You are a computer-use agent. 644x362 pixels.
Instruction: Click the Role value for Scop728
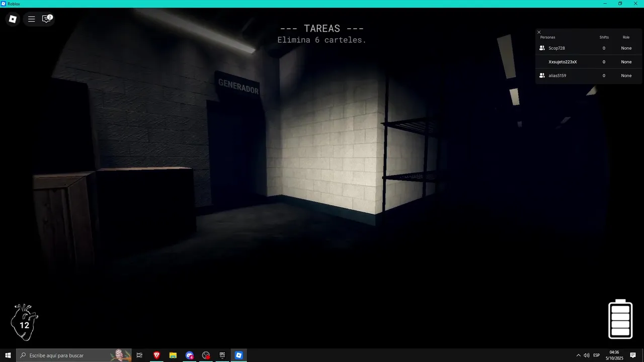coord(626,48)
